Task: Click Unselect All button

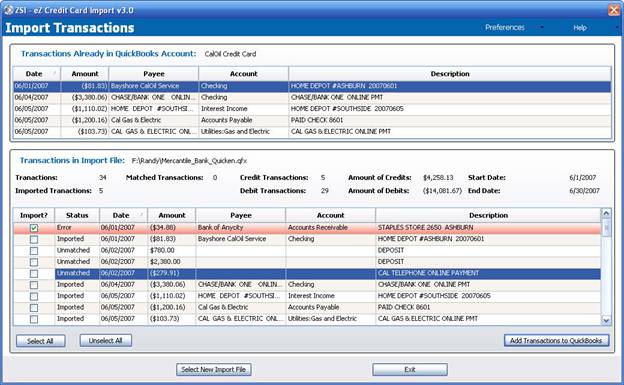Action: (105, 340)
